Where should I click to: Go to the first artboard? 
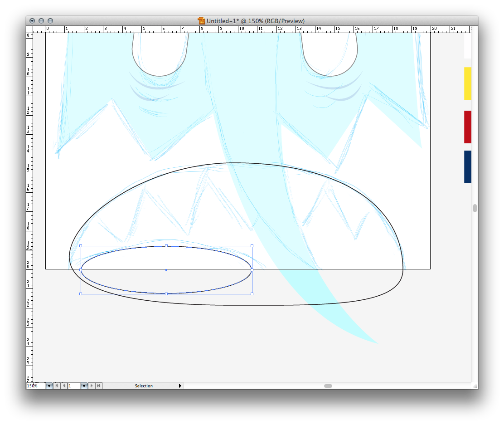[56, 386]
